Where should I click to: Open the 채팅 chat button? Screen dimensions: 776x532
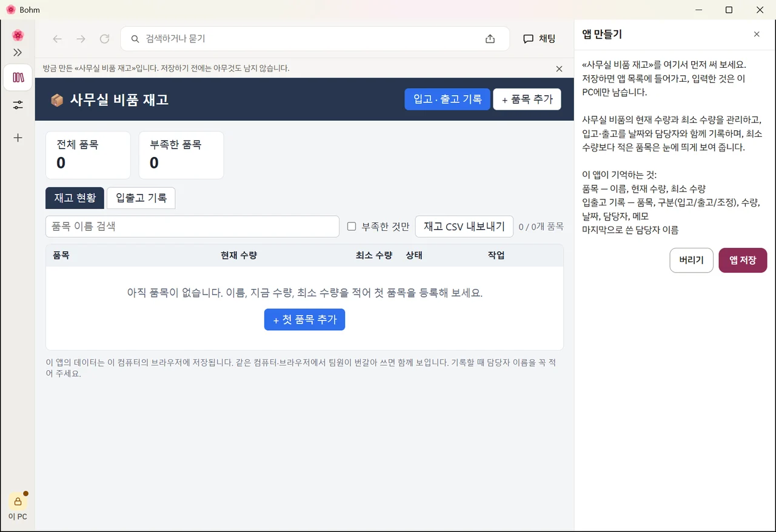539,39
